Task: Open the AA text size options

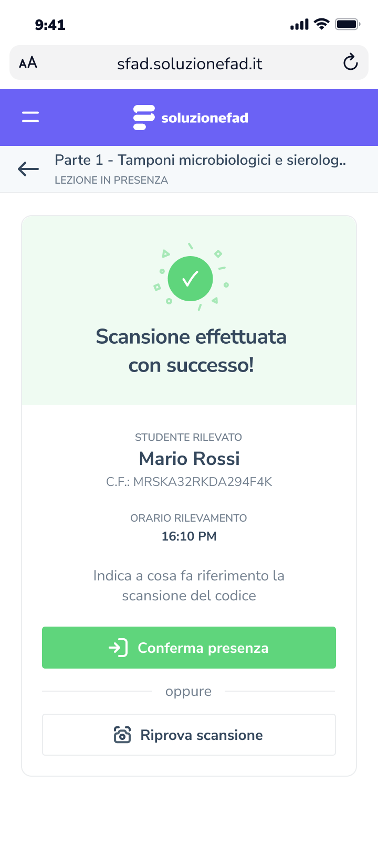Action: click(x=28, y=63)
